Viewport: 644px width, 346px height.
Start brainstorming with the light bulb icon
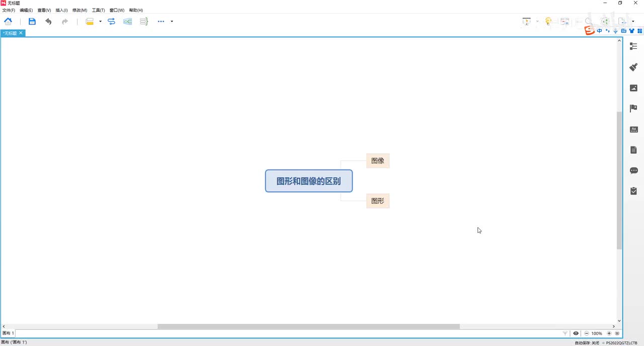[548, 21]
